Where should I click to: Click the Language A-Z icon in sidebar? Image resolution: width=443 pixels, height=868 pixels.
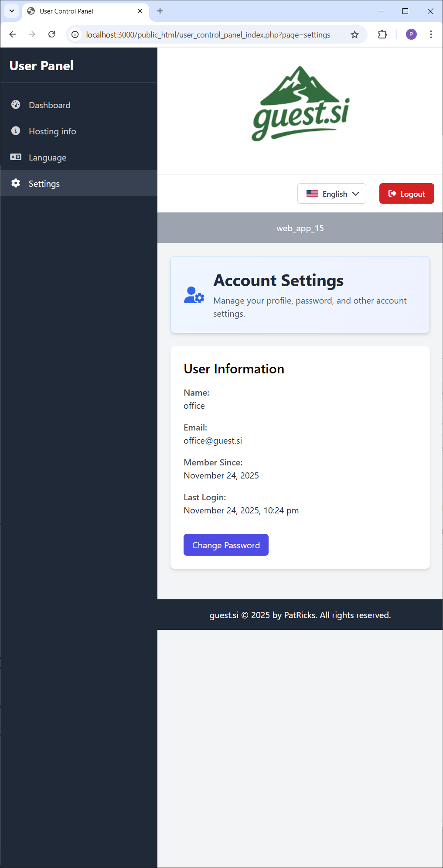pos(16,157)
